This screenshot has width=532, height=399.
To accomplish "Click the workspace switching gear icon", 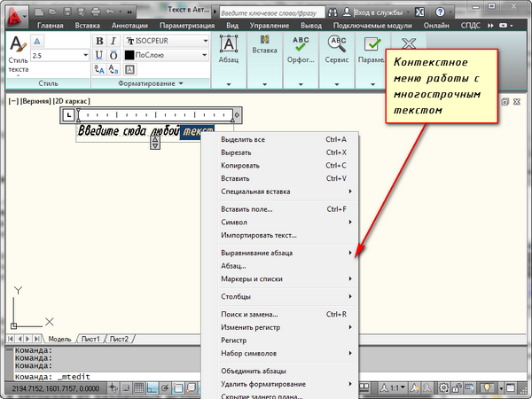I will coord(444,387).
